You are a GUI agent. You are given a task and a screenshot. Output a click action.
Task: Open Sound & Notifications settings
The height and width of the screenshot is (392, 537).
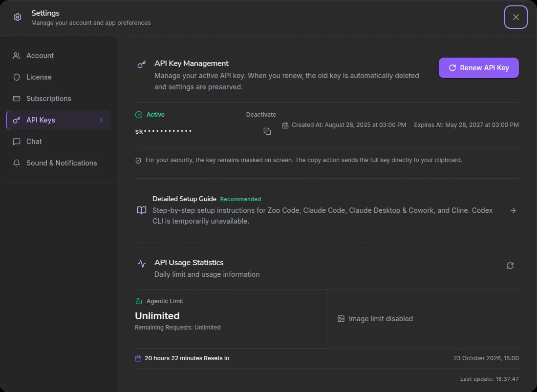[x=58, y=163]
